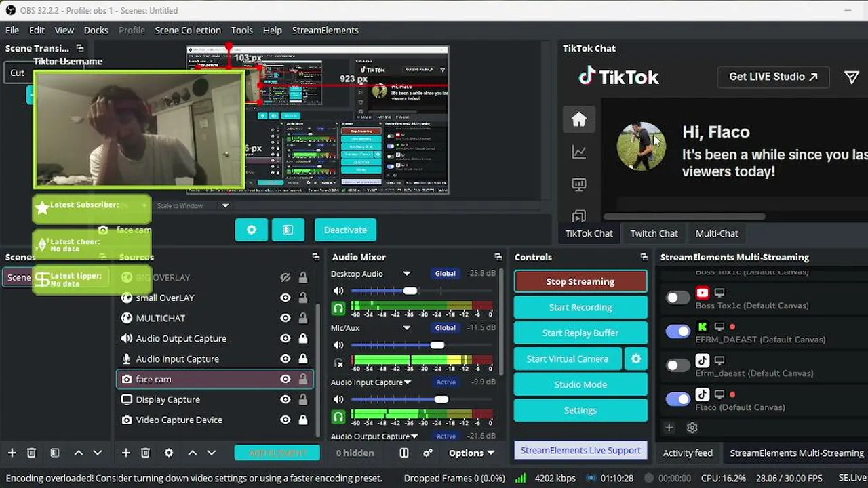868x488 pixels.
Task: Add a new scene with the plus icon
Action: point(12,453)
